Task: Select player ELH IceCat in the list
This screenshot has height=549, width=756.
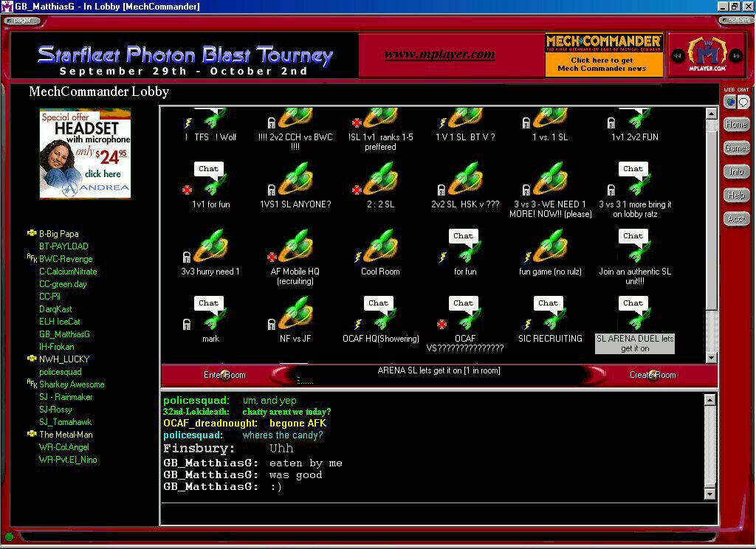Action: [59, 322]
